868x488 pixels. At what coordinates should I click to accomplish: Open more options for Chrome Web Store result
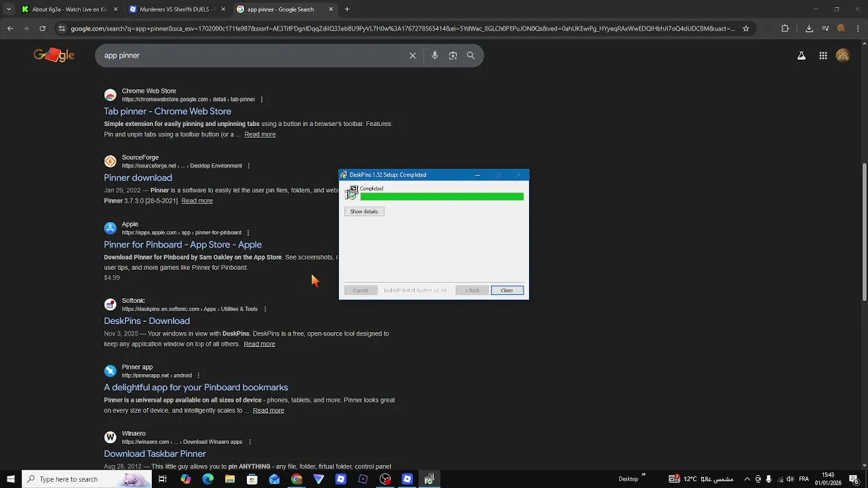(262, 100)
